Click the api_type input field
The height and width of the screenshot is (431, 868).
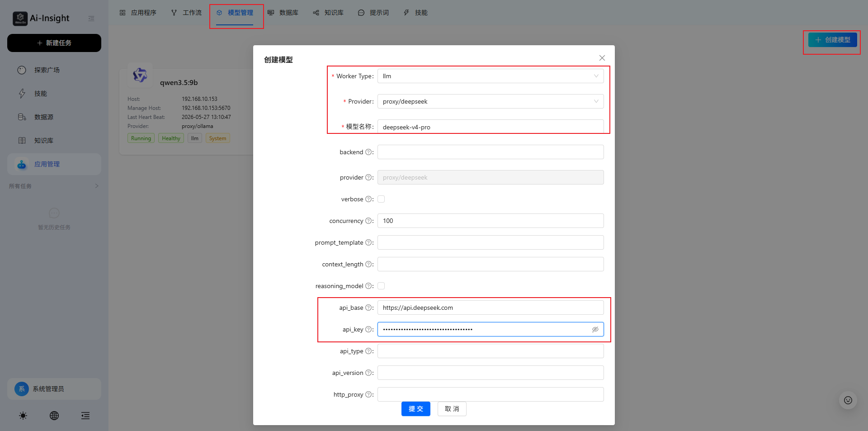491,351
